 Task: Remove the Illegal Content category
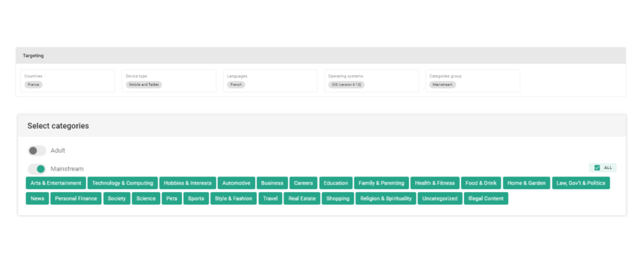(x=486, y=199)
